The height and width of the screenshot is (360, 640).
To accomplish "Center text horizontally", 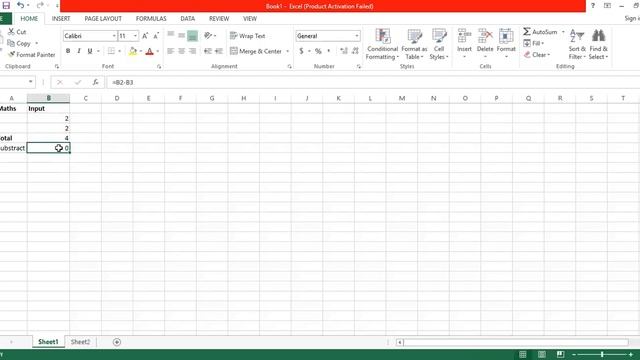I will point(182,51).
